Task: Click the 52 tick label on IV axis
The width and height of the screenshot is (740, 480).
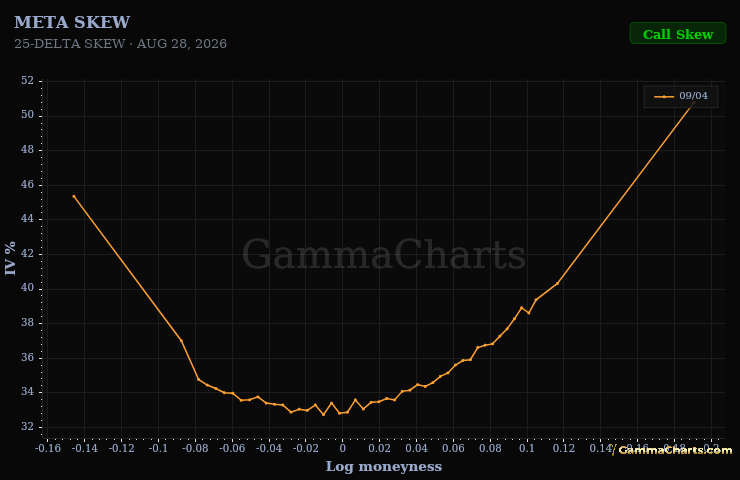Action: coord(27,81)
